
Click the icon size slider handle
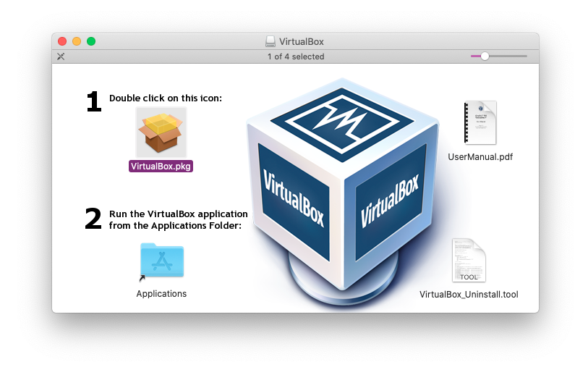(x=485, y=56)
